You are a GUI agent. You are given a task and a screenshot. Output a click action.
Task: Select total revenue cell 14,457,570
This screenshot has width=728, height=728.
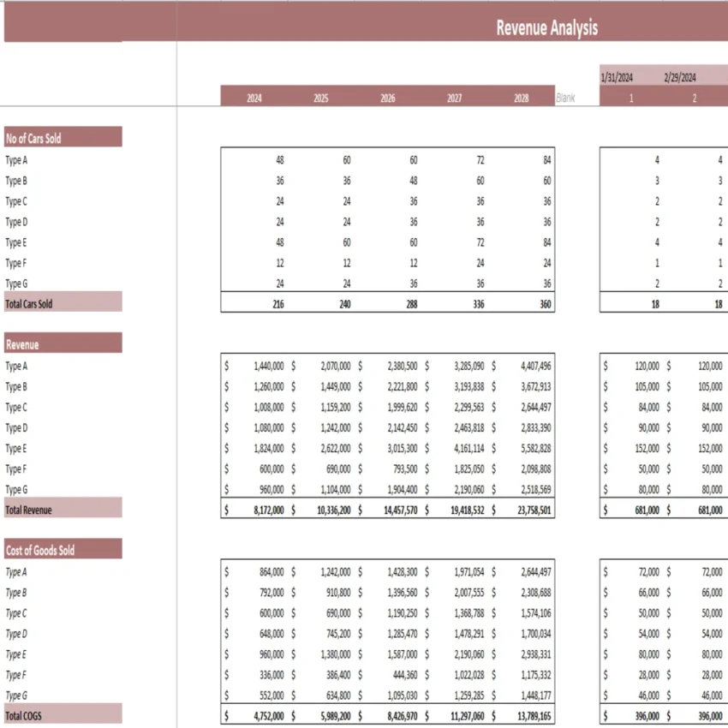point(401,510)
